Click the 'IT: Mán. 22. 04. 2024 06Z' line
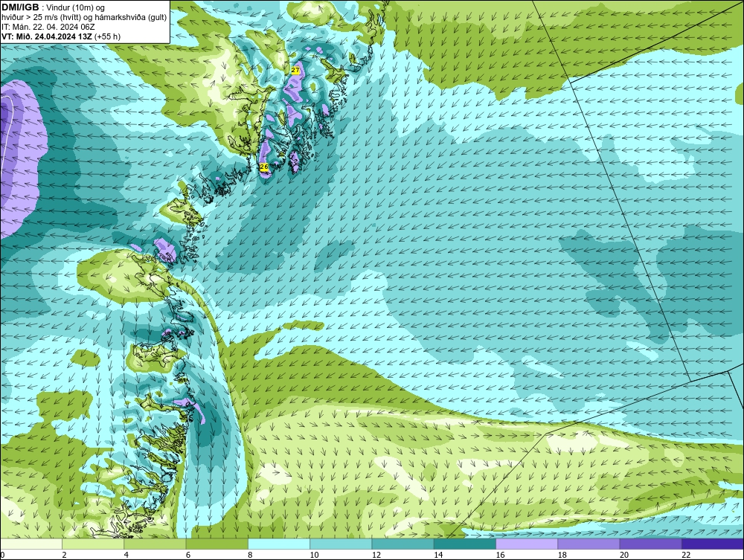Screen dimensions: 744x560 click(48, 27)
